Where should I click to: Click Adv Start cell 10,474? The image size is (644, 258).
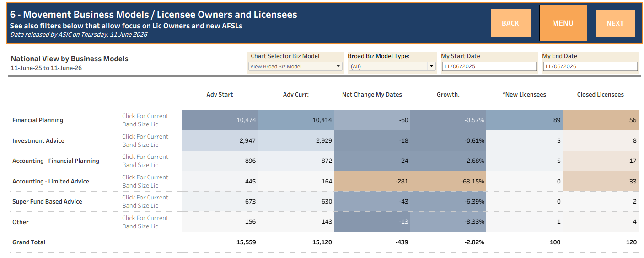click(x=220, y=120)
